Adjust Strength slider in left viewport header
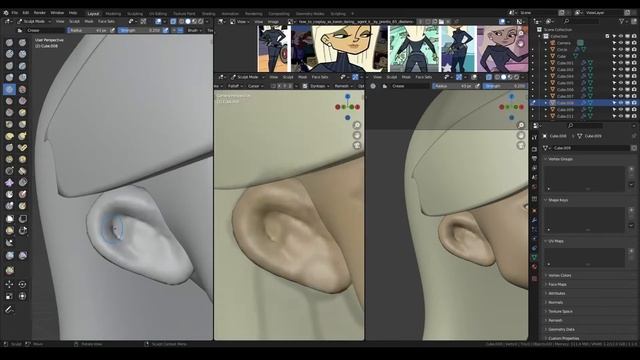Image resolution: width=640 pixels, height=360 pixels. coord(140,30)
